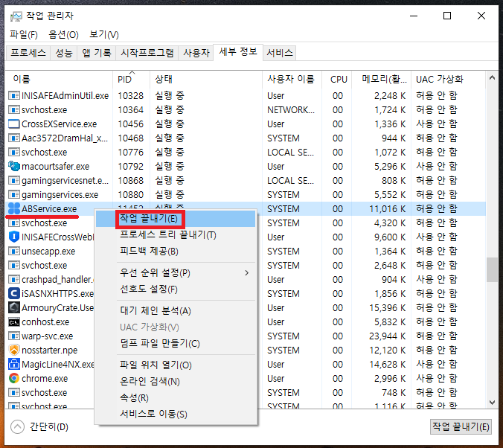Click the vertical scrollbar thumb
Screen dimensions: 503x448
[492, 269]
